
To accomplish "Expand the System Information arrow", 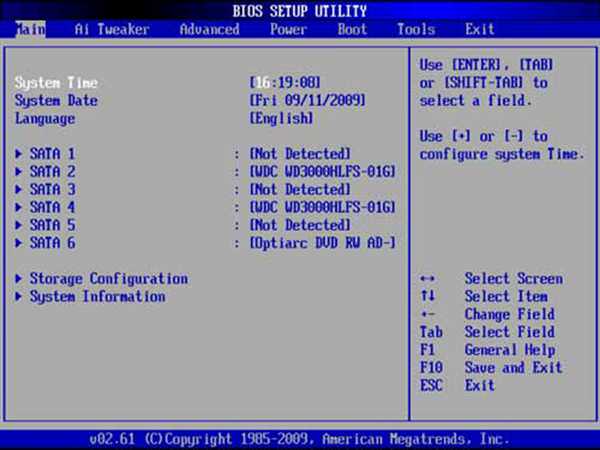I will (x=18, y=297).
